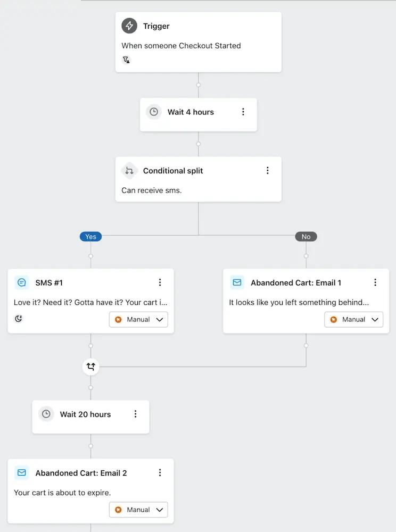Open the Conditional split three-dot menu
Screen dimensions: 396x532
(268, 170)
